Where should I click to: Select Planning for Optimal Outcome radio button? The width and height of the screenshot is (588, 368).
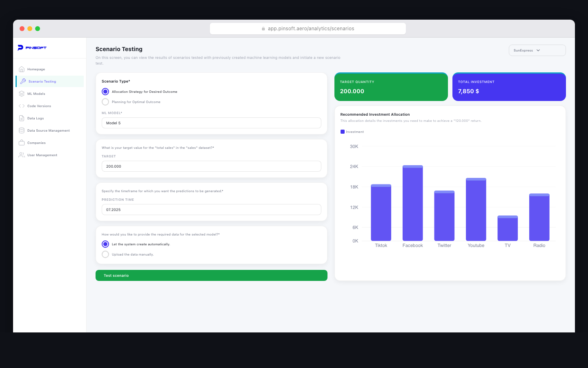point(105,102)
